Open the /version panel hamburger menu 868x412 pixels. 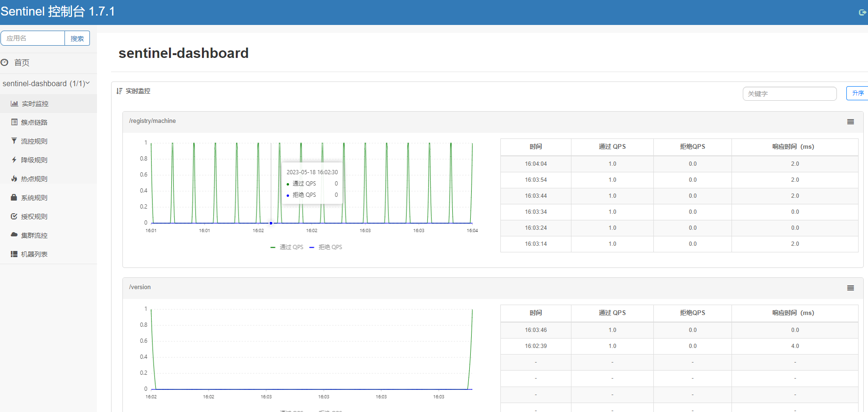click(x=851, y=288)
